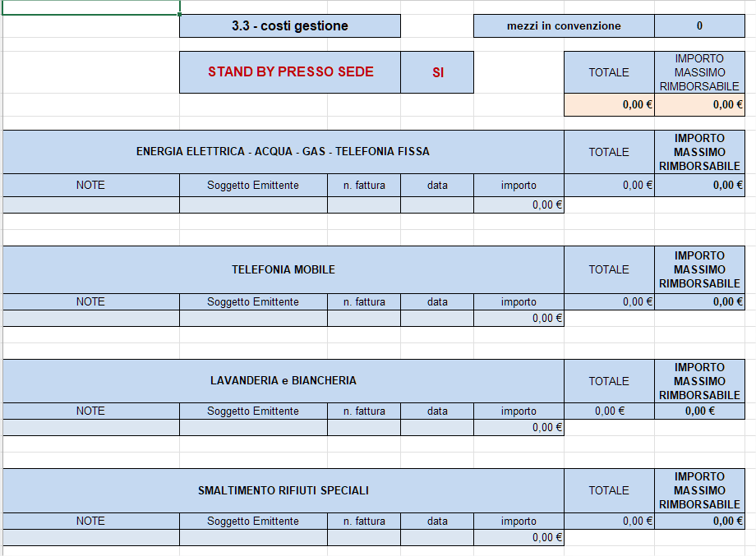Screen dimensions: 756x556
Task: Click the 'SMALTIMENTO RIFIUTI SPECIALI' section header
Action: point(283,490)
